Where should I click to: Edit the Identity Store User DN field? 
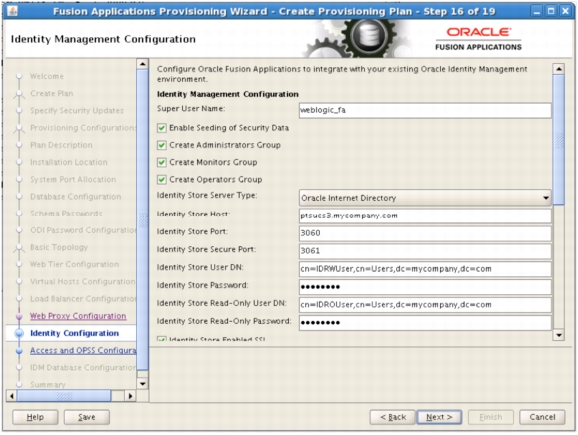[x=425, y=269]
